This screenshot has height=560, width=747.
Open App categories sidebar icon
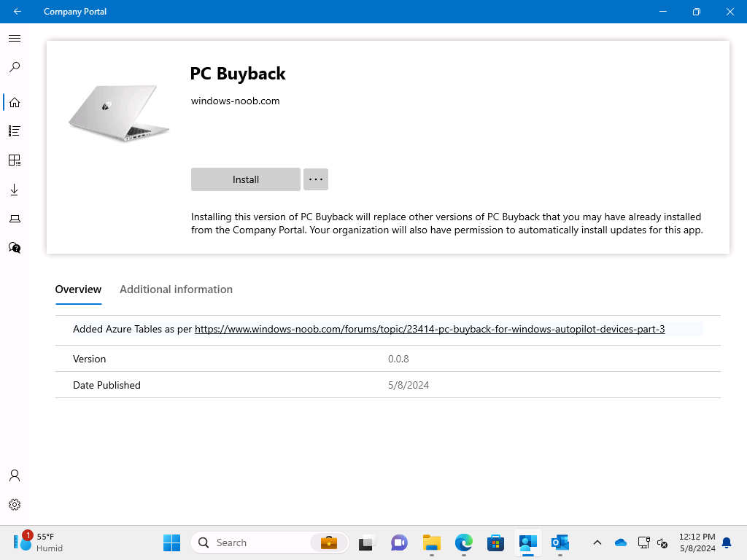pos(15,160)
